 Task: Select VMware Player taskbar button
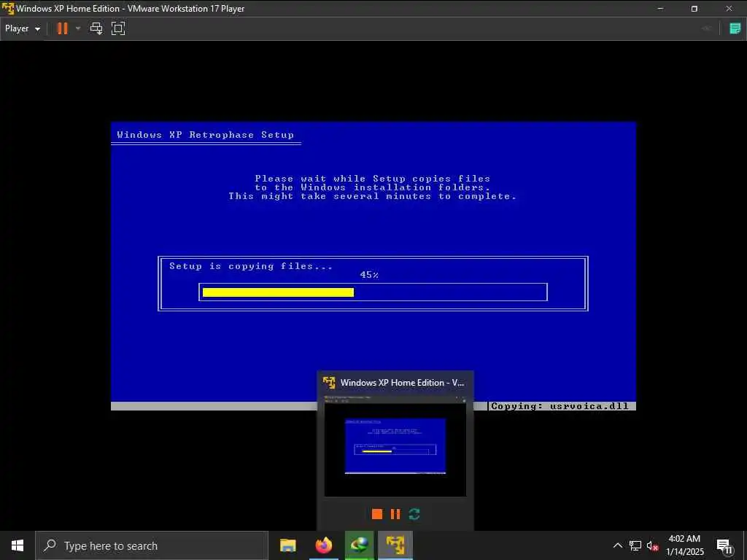tap(395, 545)
